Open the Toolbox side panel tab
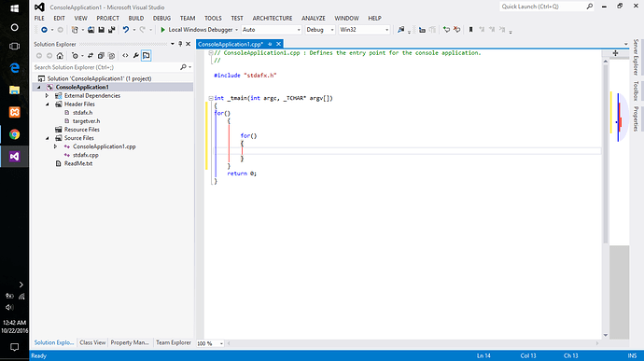 point(636,90)
